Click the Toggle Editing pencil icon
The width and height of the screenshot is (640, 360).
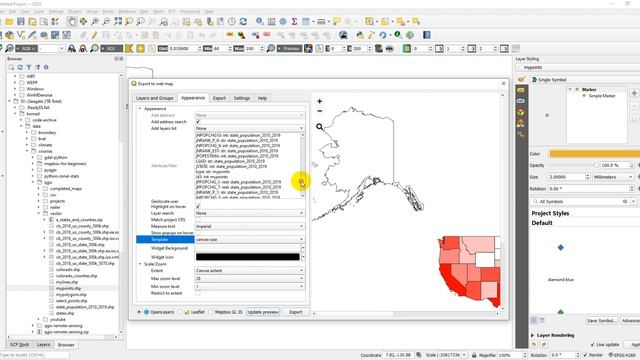click(94, 35)
